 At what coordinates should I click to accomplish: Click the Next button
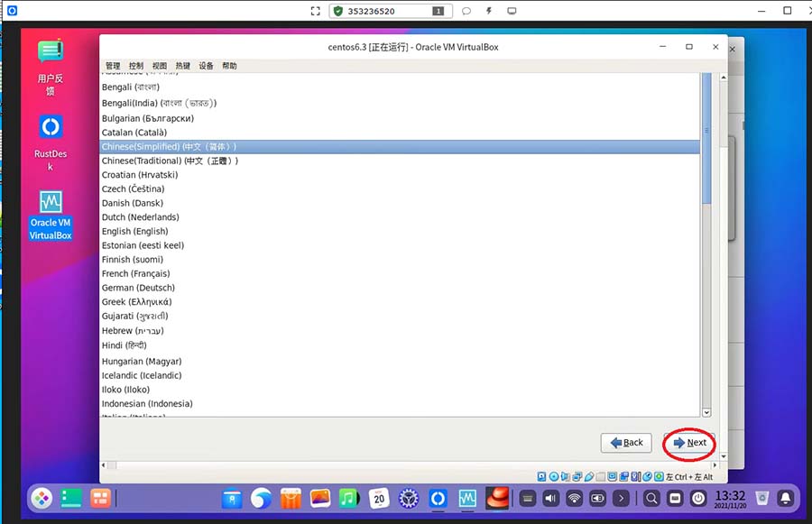coord(689,443)
